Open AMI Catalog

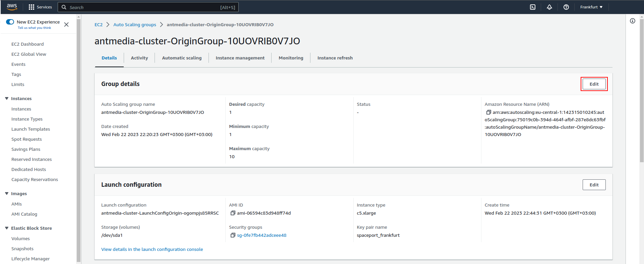tap(24, 214)
